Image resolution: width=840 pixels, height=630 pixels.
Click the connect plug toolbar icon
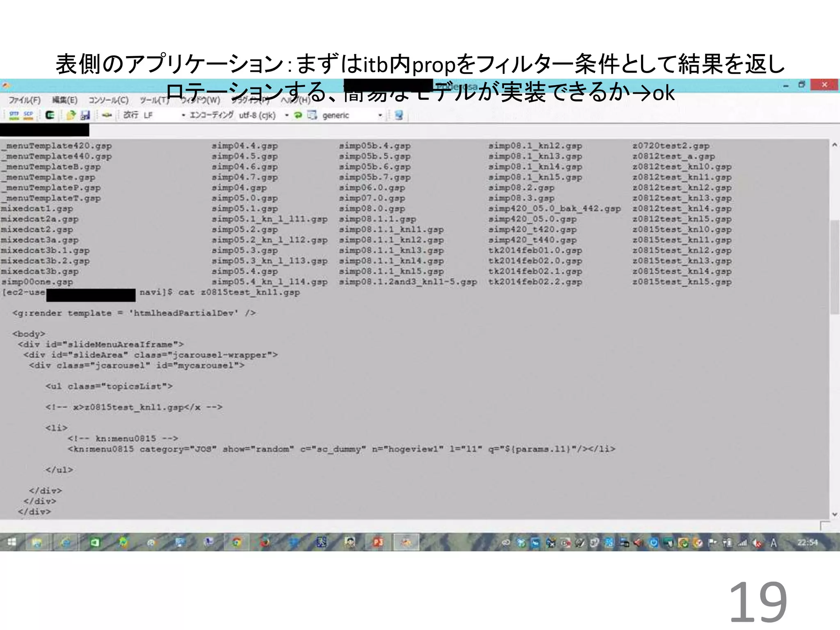tap(107, 115)
